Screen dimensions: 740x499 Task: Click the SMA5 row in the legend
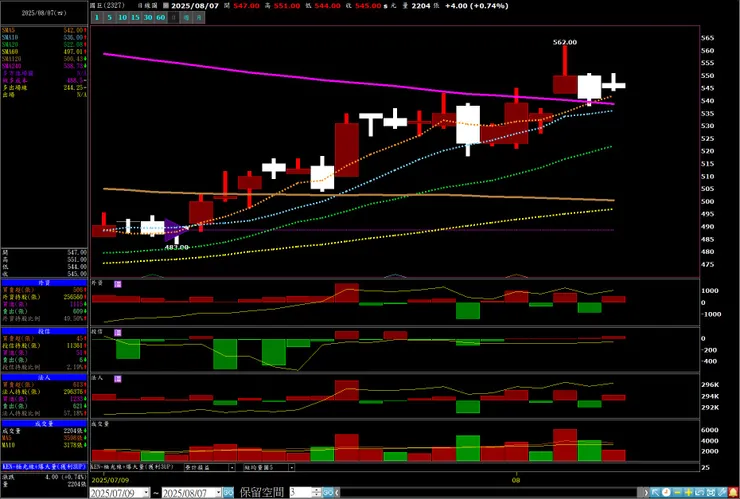[44, 30]
